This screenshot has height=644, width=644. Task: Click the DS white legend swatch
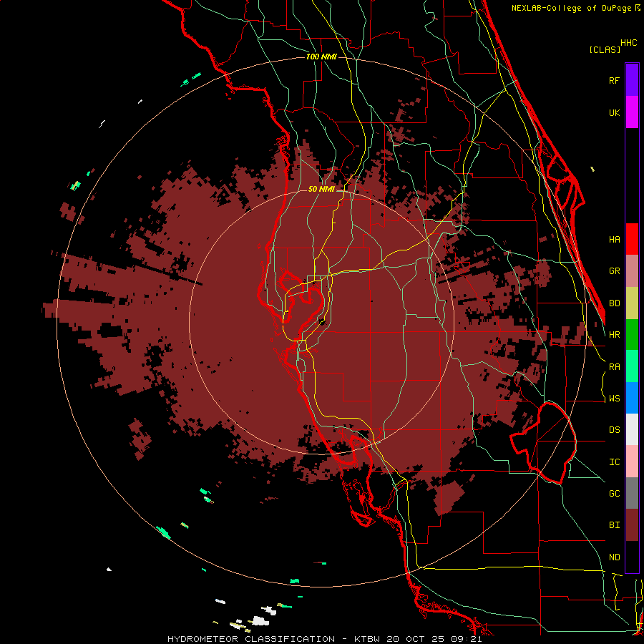[x=632, y=429]
